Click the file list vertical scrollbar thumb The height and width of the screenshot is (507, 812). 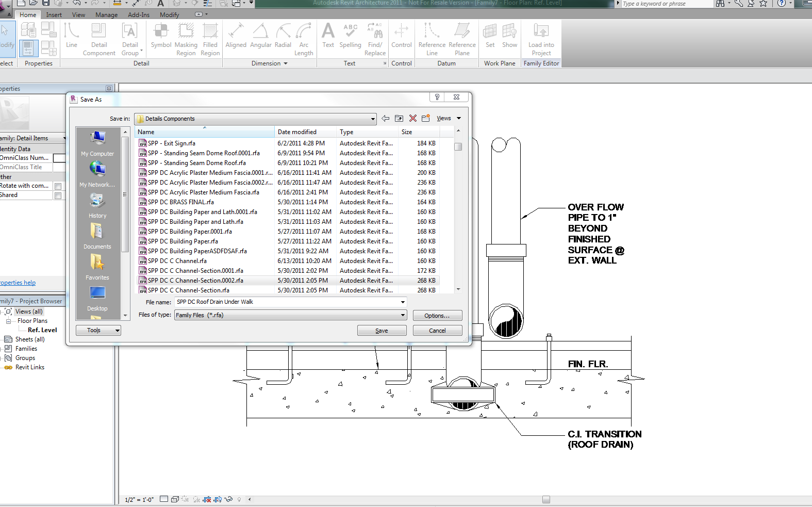(x=458, y=146)
